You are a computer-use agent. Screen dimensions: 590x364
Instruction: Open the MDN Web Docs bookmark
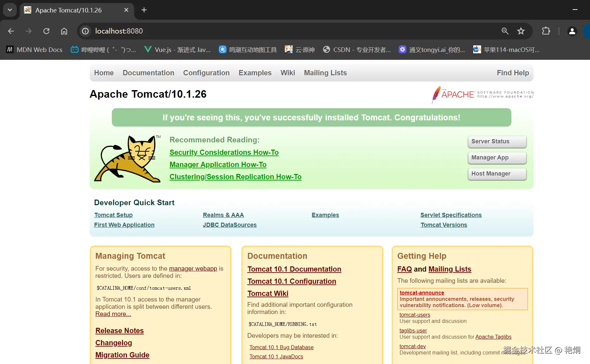pyautogui.click(x=34, y=50)
